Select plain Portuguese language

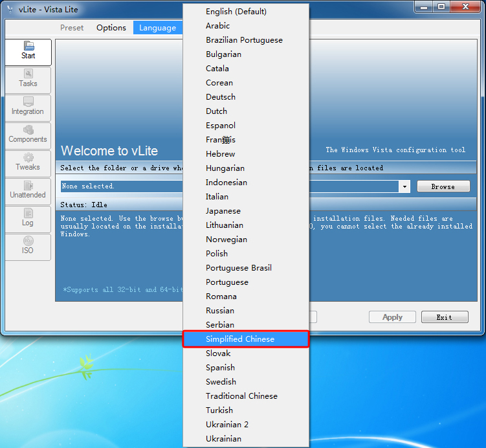(x=246, y=282)
